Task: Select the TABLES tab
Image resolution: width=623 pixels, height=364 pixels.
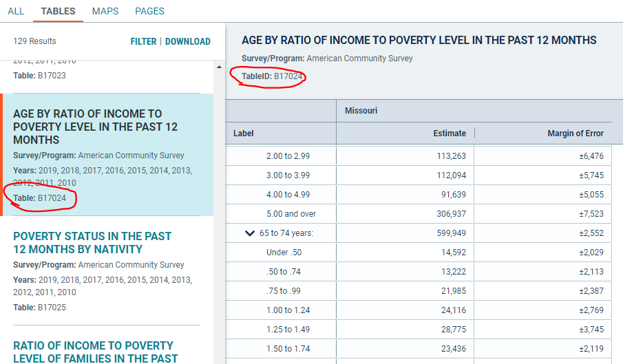Action: click(x=59, y=11)
